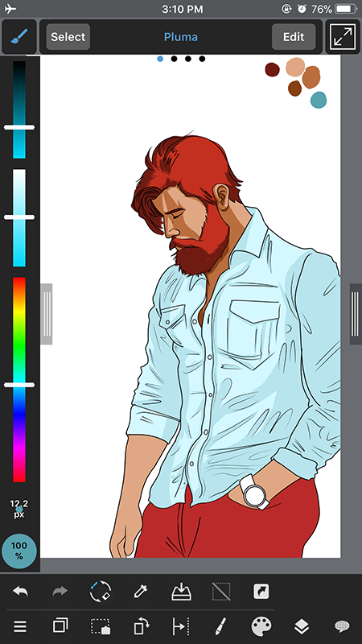Open the color palette panel

[x=261, y=626]
